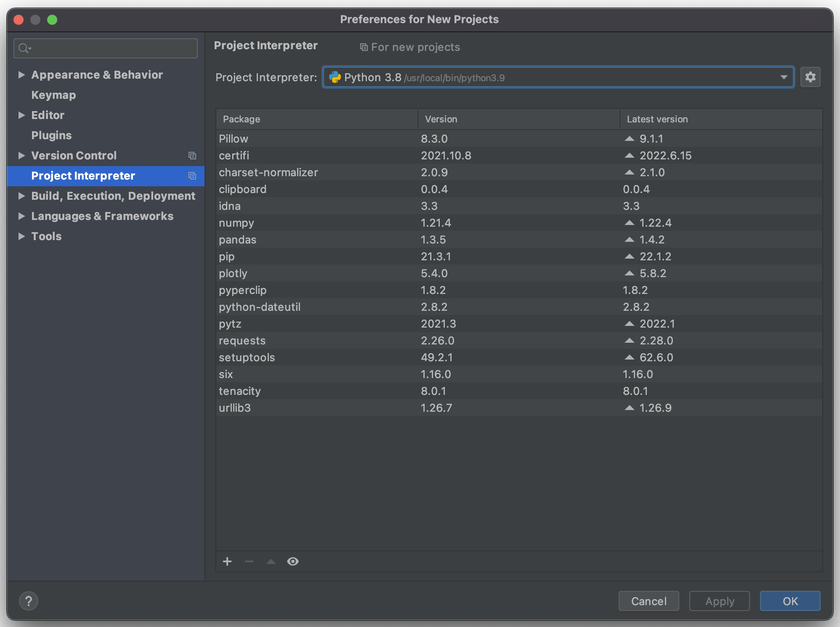Click the Cancel button to discard

coord(648,601)
